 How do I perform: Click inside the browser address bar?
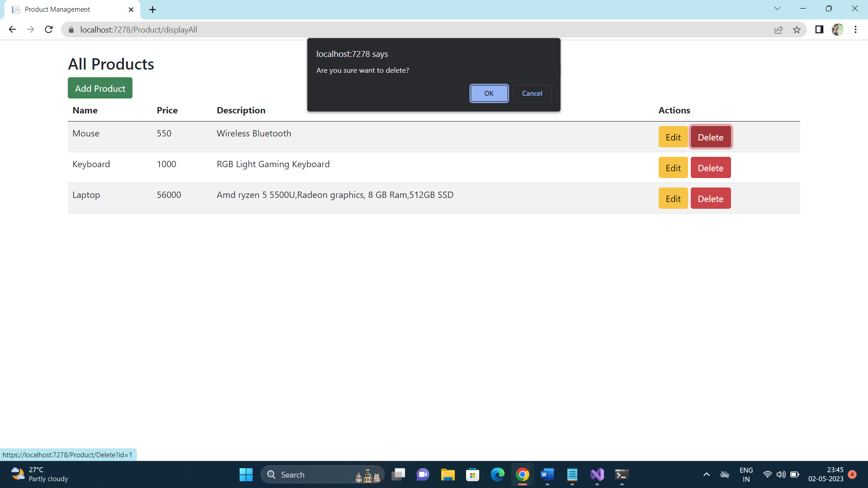271,29
